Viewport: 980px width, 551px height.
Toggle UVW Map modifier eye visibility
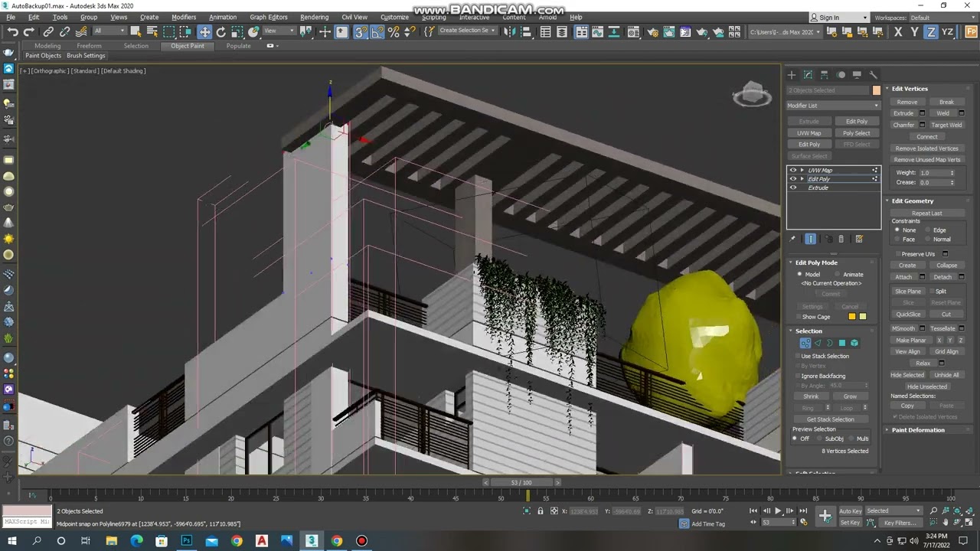(x=793, y=170)
